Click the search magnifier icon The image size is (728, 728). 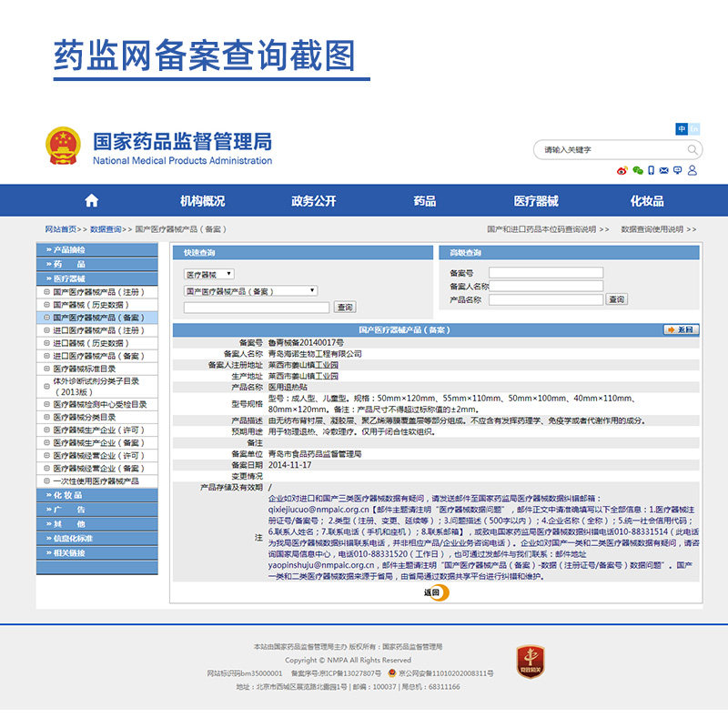click(692, 149)
